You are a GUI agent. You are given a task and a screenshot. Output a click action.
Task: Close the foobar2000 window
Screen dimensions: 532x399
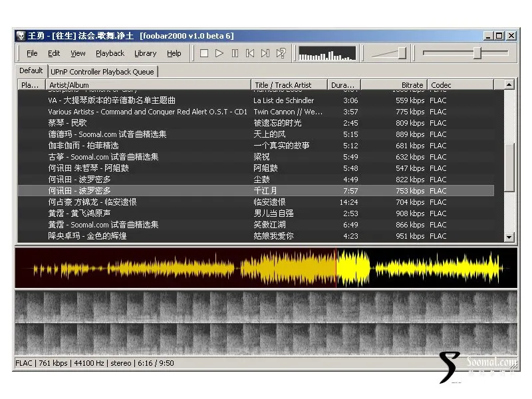coord(511,36)
